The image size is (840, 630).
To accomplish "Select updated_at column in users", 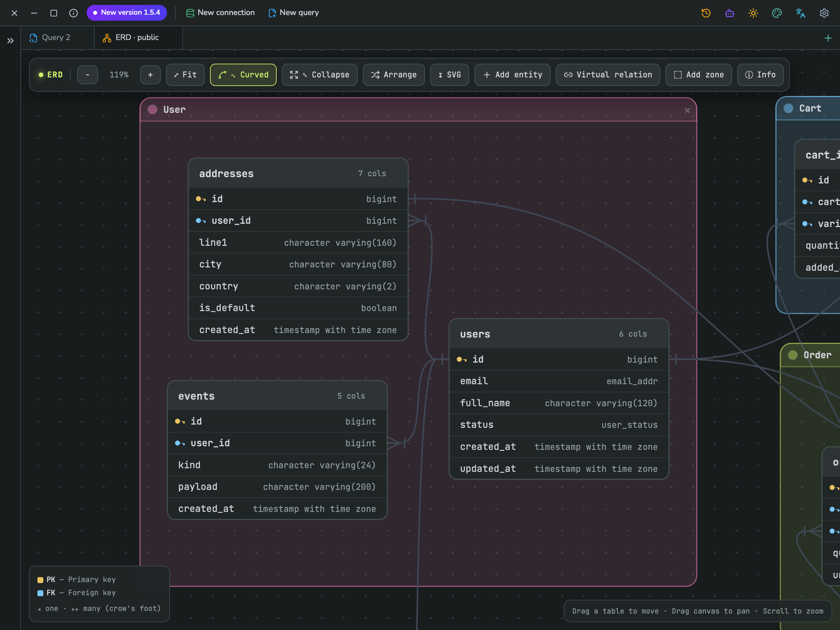I will click(x=558, y=469).
